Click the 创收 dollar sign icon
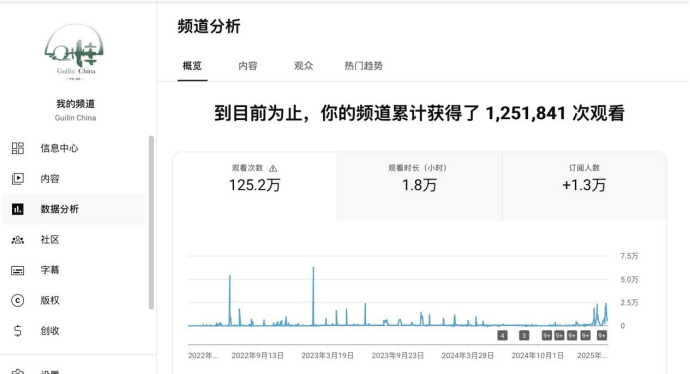Screen dimensions: 690x374 coord(18,331)
